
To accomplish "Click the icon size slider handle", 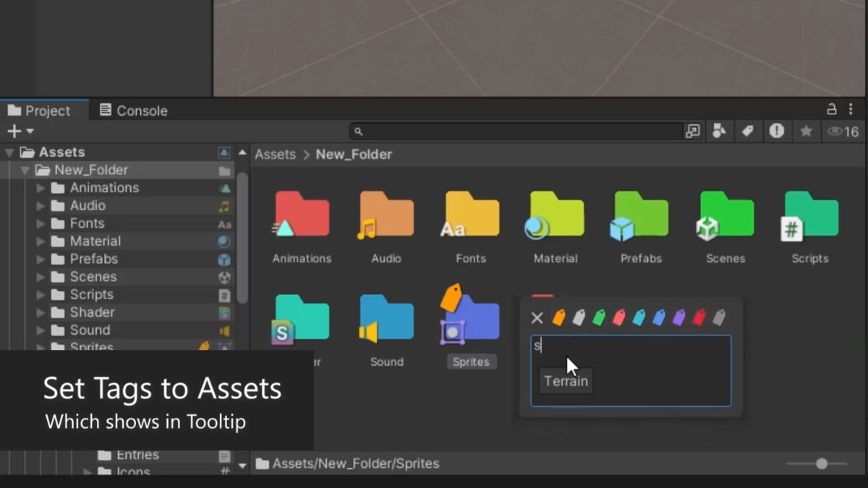I will coord(822,464).
